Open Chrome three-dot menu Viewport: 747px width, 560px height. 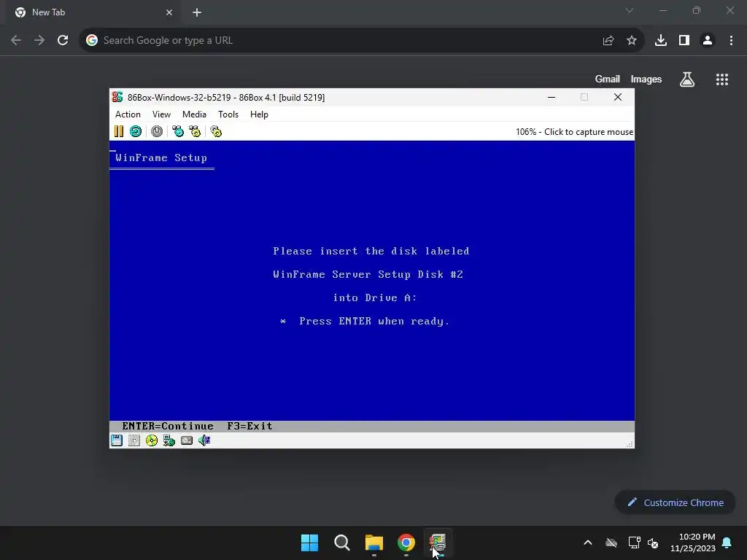point(731,40)
